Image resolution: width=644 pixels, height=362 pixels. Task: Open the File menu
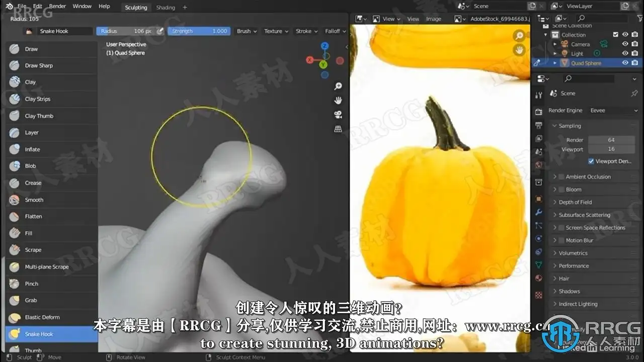coord(22,6)
